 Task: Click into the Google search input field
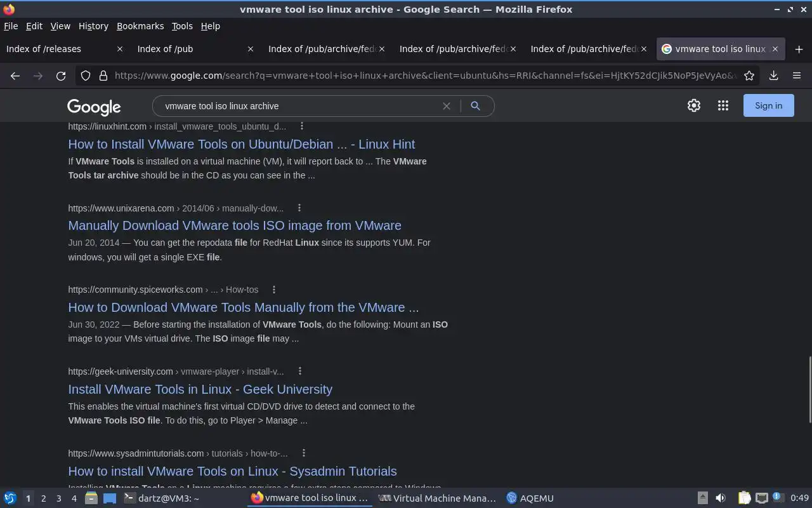coord(298,106)
